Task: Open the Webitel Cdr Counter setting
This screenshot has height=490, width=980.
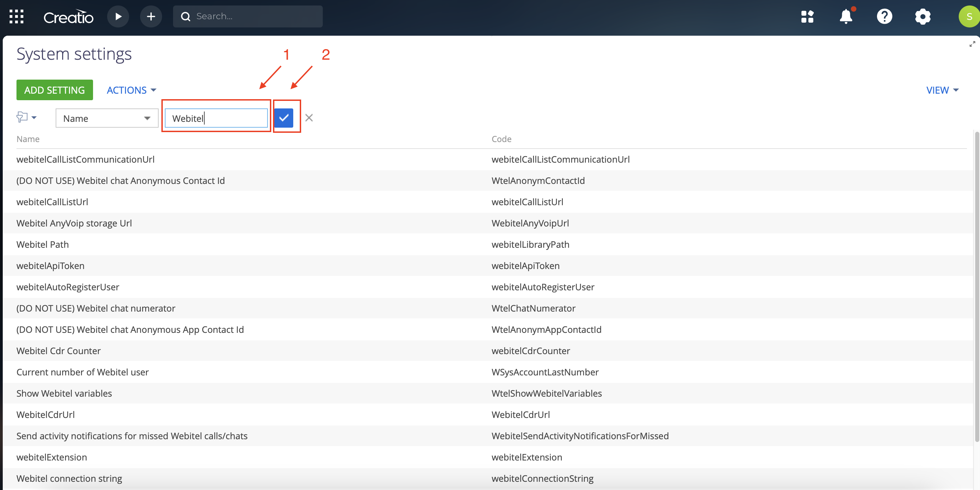Action: 59,351
